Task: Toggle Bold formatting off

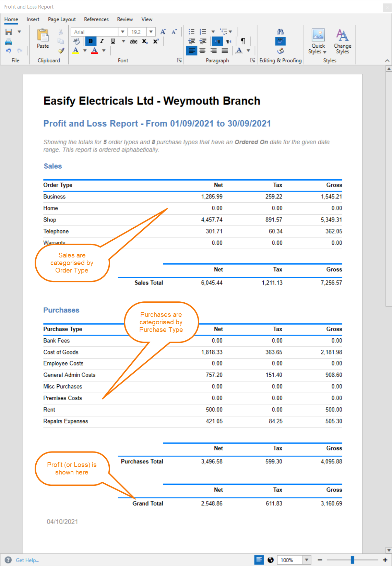Action: (91, 41)
